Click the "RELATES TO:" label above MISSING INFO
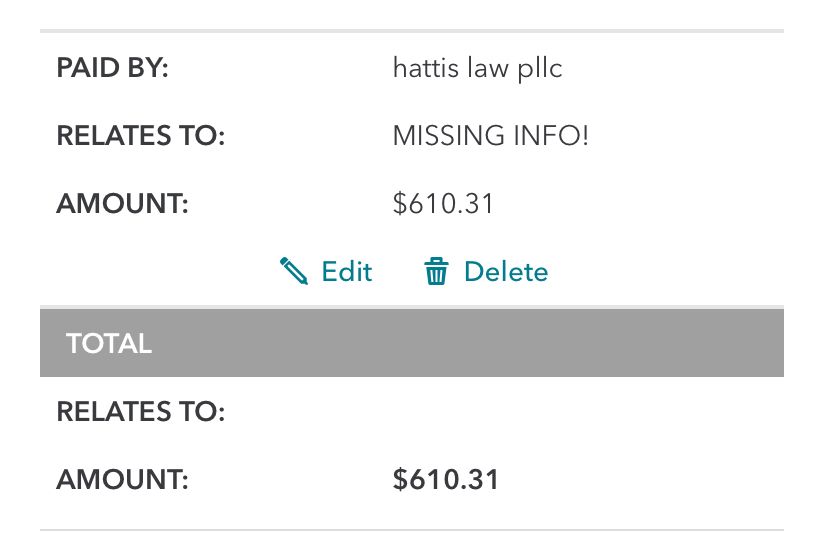828x533 pixels. [141, 136]
